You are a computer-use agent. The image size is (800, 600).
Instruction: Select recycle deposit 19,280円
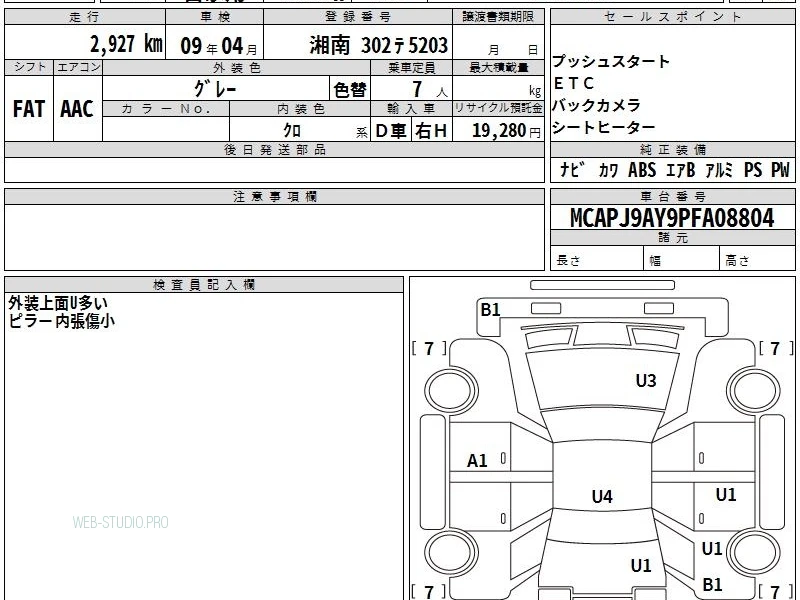pos(506,131)
